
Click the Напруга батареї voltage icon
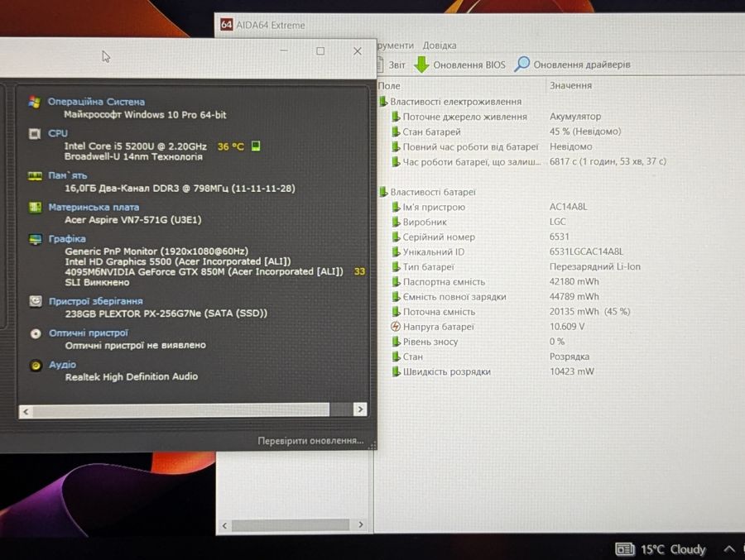pyautogui.click(x=396, y=326)
